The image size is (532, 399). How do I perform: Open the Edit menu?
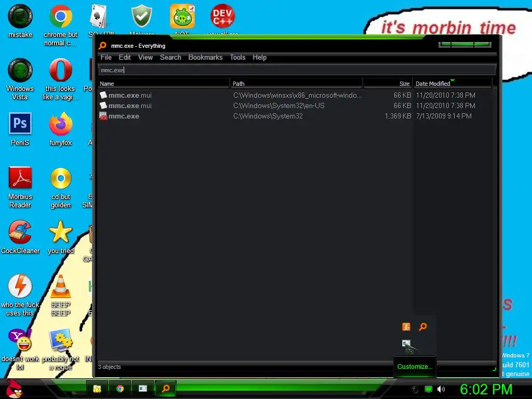coord(125,57)
